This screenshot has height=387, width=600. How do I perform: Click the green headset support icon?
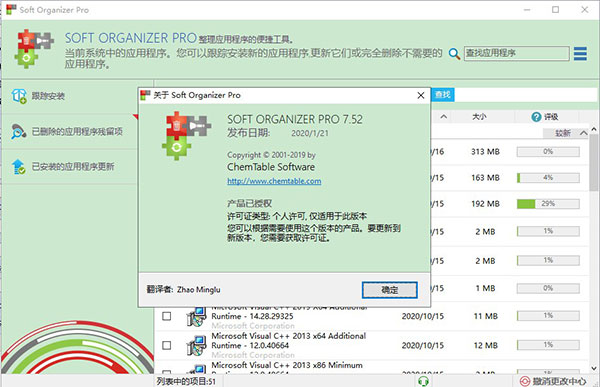click(x=423, y=381)
